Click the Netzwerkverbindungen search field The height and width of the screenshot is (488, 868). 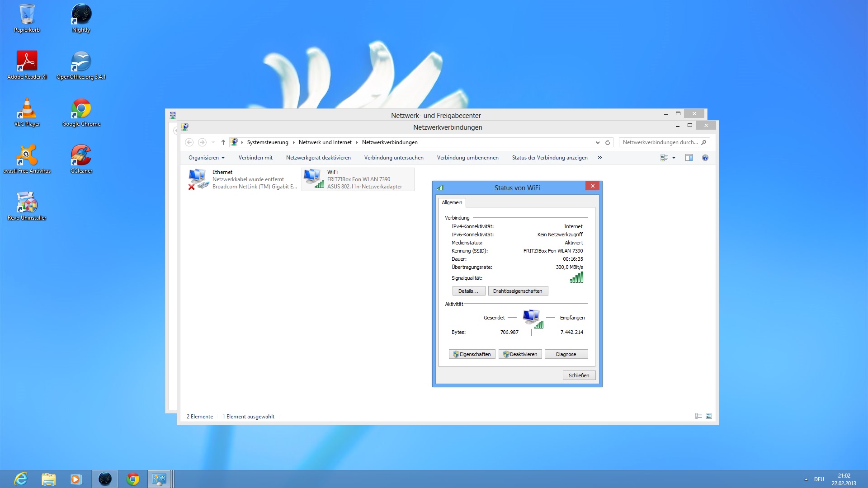click(660, 142)
